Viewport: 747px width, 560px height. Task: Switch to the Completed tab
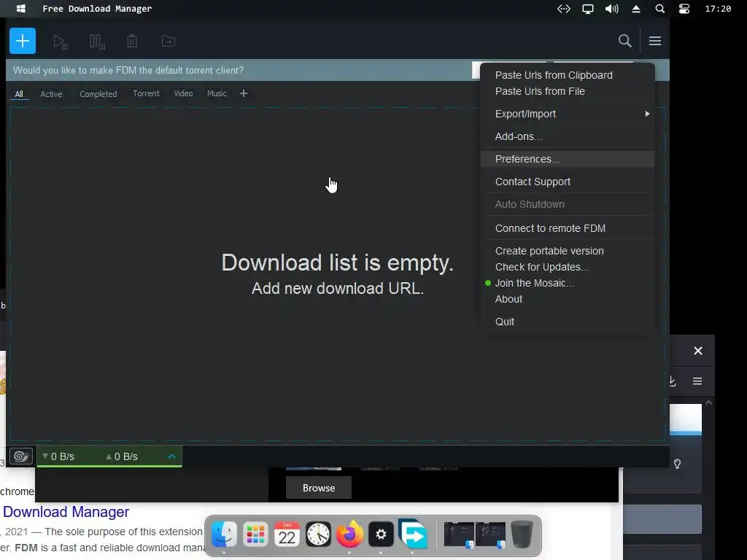point(98,94)
